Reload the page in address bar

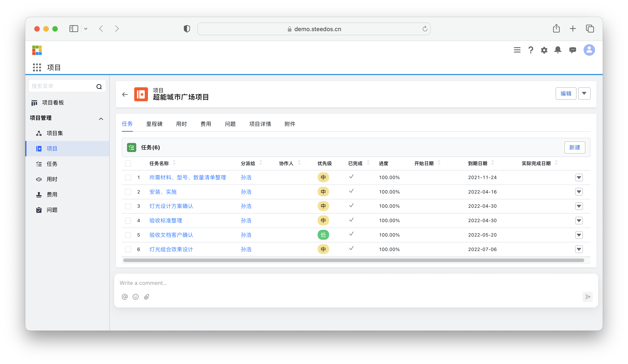coord(425,29)
